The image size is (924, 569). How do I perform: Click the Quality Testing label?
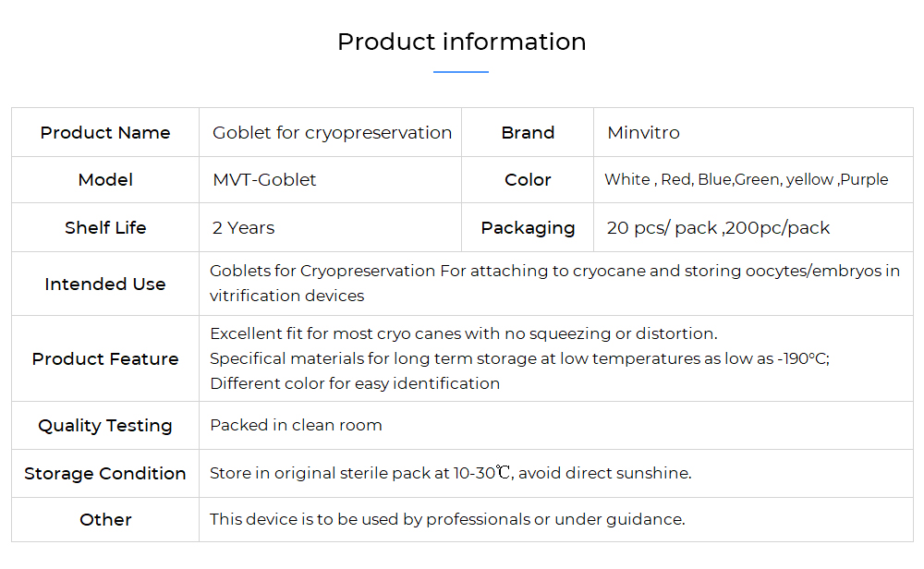105,425
